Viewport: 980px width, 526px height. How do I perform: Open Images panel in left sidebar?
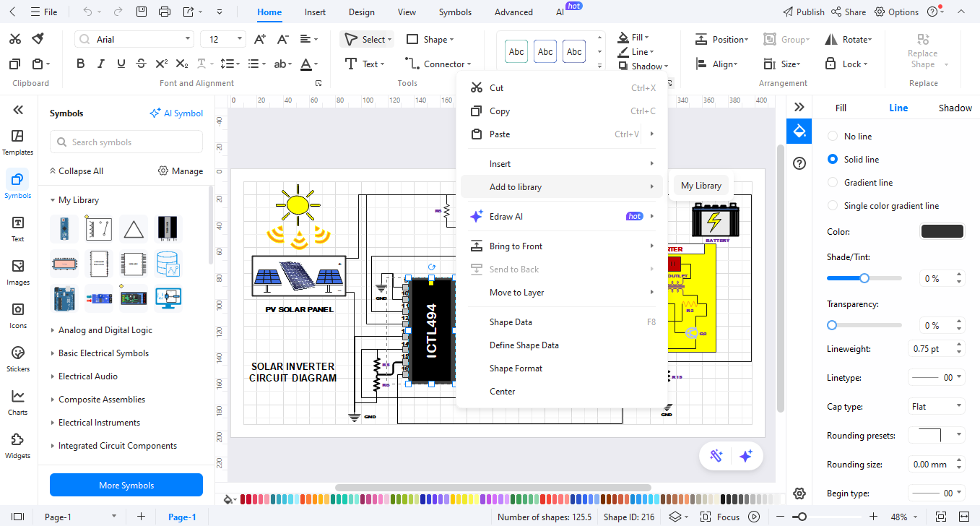[x=18, y=272]
